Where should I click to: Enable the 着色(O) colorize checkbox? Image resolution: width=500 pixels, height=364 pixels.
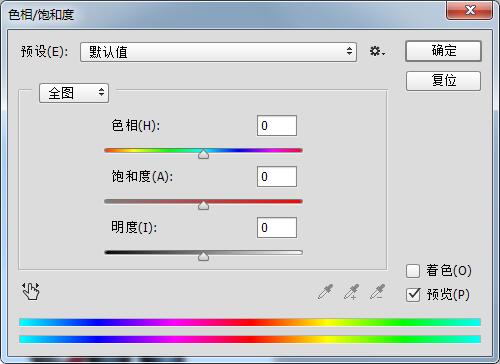[x=413, y=271]
